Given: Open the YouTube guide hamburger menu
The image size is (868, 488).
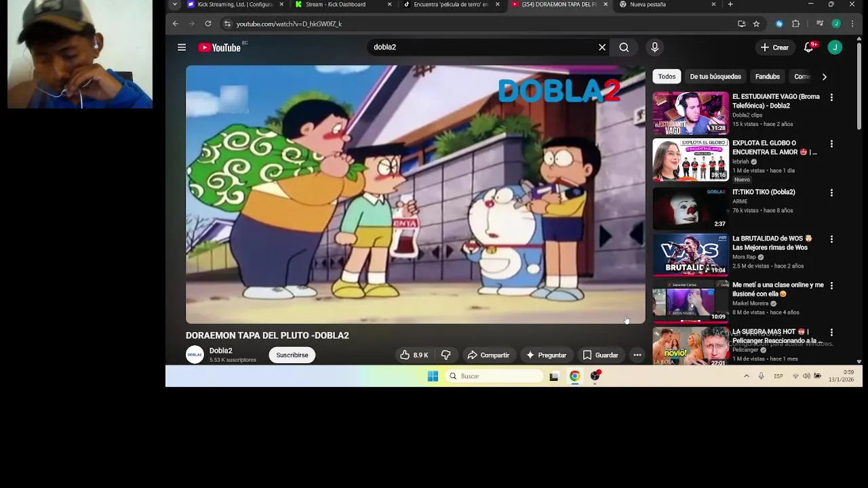Looking at the screenshot, I should click(x=182, y=47).
